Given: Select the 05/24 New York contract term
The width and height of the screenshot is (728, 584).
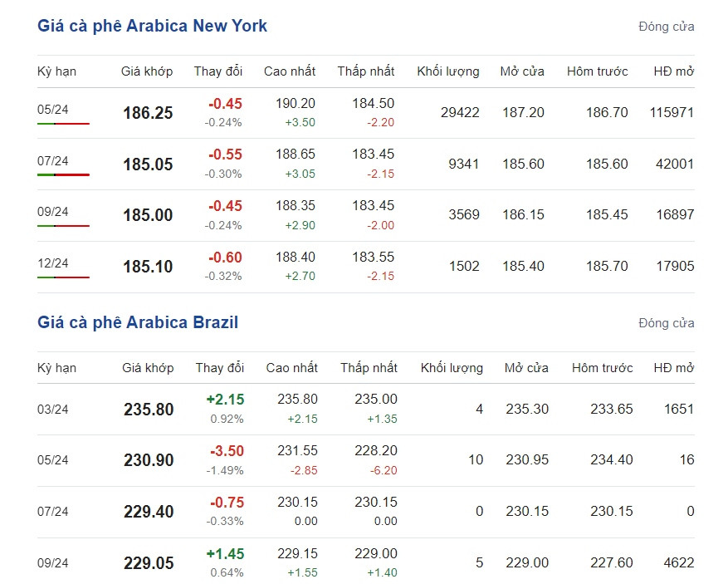Looking at the screenshot, I should coord(52,110).
